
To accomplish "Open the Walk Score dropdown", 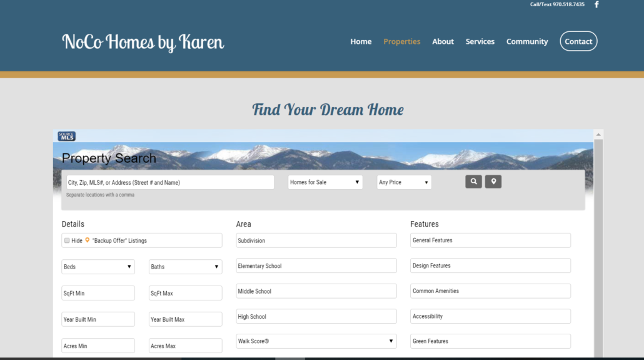I will coord(316,341).
